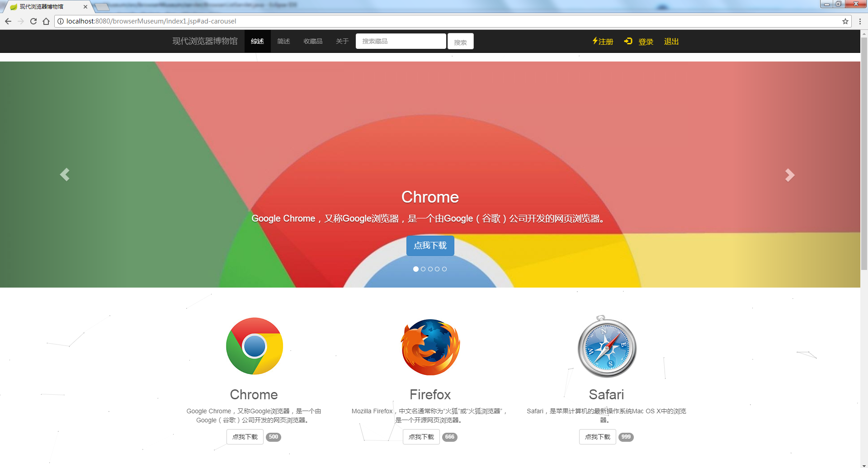Switch to the 简述 navigation item
This screenshot has height=468, width=868.
283,41
